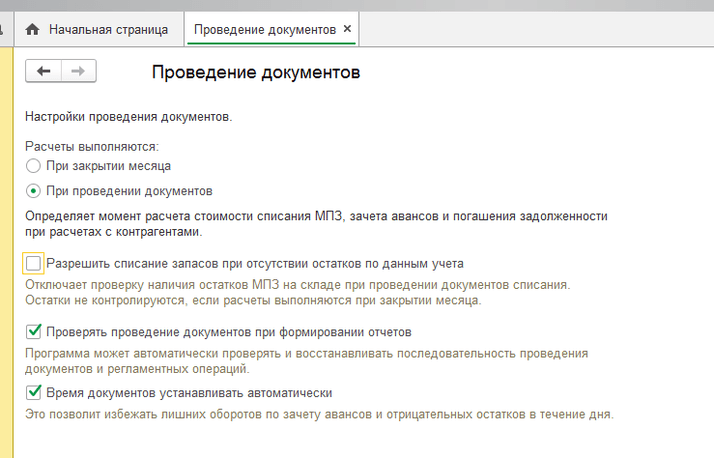The width and height of the screenshot is (714, 458).
Task: Click the home icon on the start page tab
Action: click(32, 30)
